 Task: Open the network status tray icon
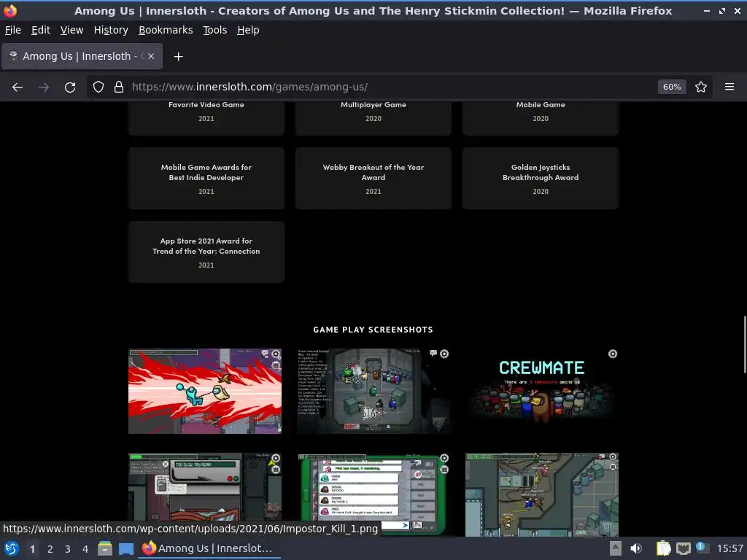coord(684,548)
